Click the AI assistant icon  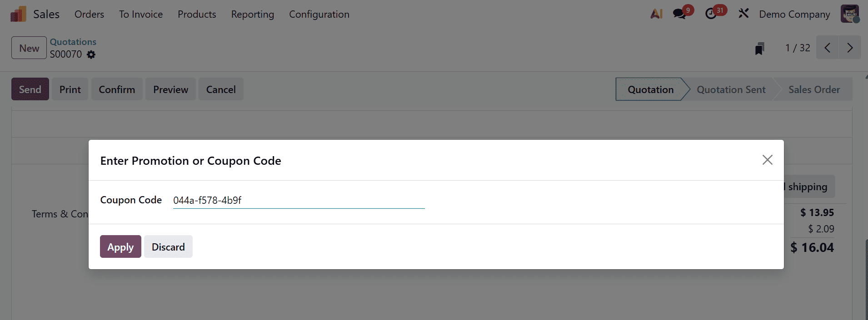(x=656, y=14)
